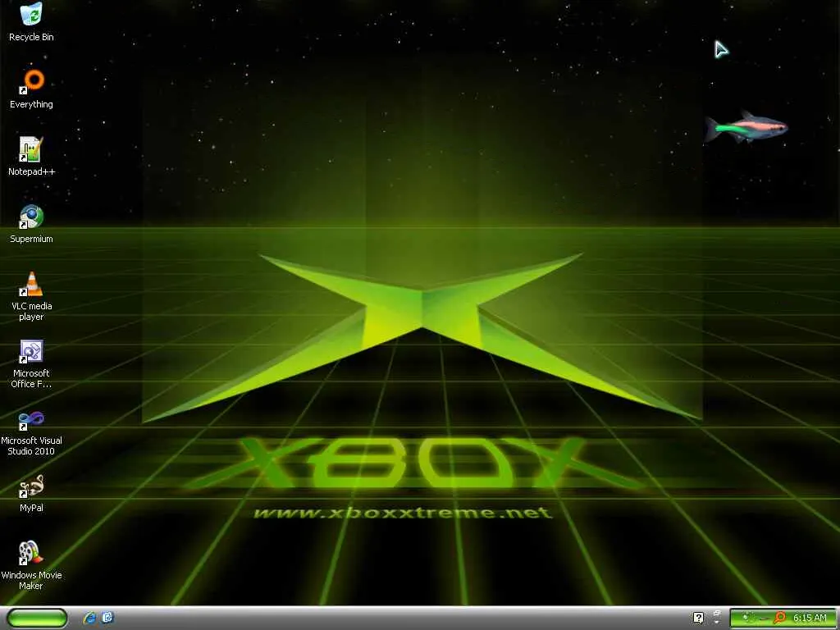Click the second Quick Launch icon
The height and width of the screenshot is (630, 840).
[107, 618]
